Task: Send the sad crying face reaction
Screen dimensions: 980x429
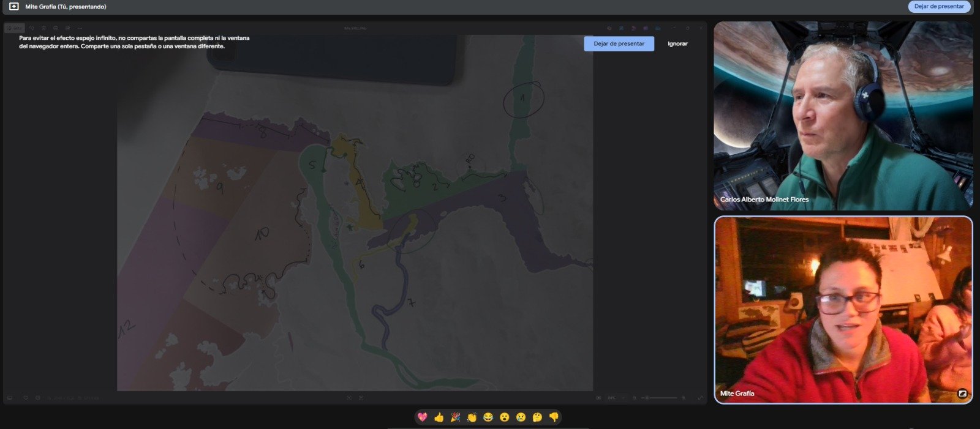Action: click(x=521, y=417)
